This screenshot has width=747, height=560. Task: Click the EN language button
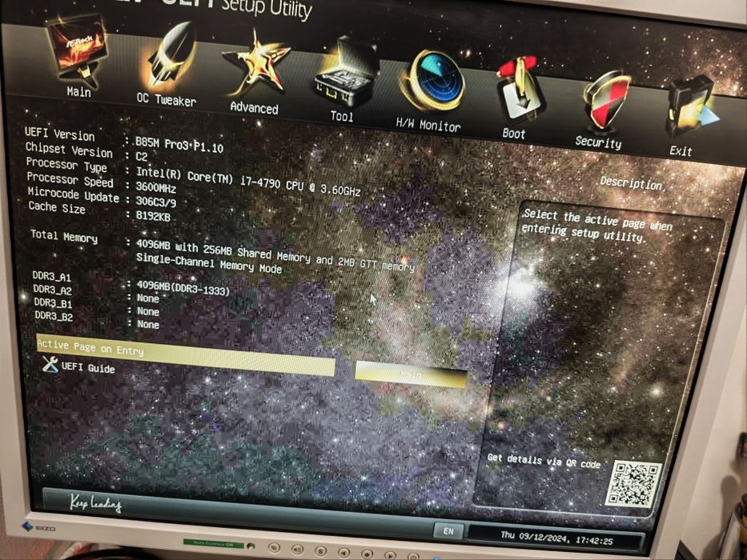[x=448, y=531]
